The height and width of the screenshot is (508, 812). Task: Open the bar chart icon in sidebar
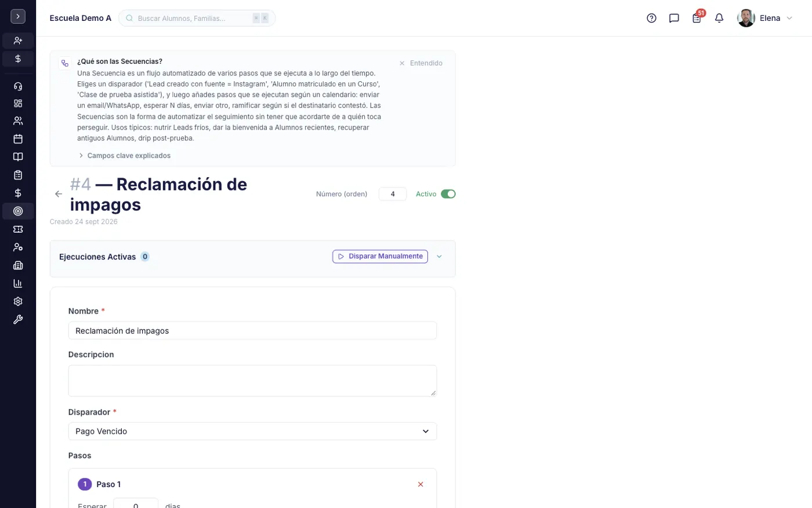click(18, 283)
